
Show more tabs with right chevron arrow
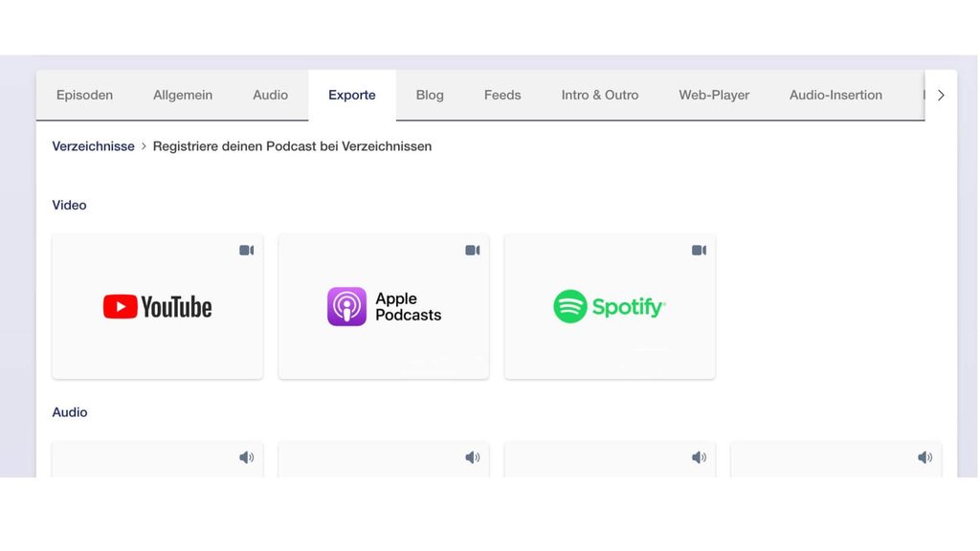[941, 95]
